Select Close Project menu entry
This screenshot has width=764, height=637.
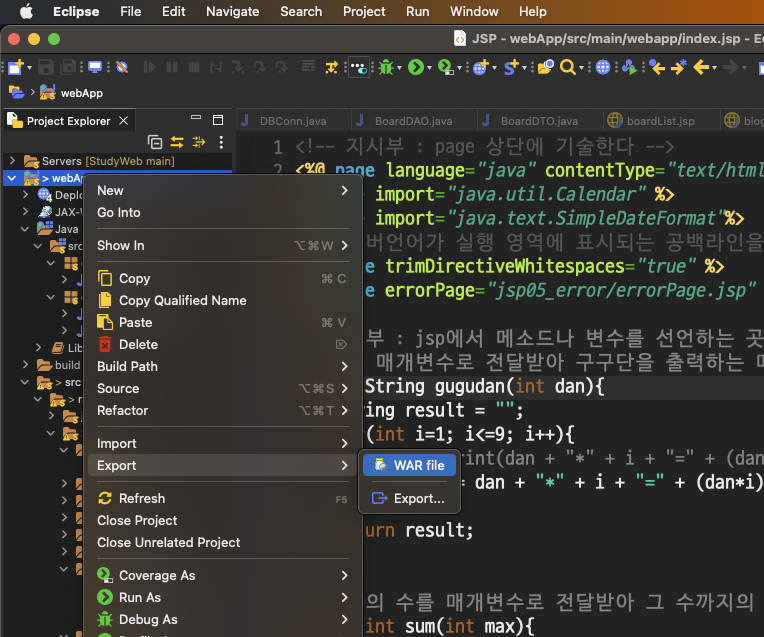(x=223, y=520)
